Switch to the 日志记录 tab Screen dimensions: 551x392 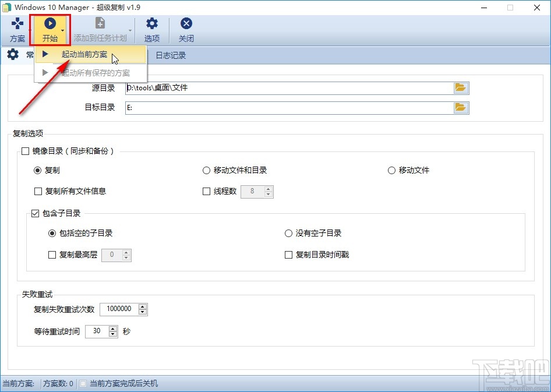click(171, 55)
